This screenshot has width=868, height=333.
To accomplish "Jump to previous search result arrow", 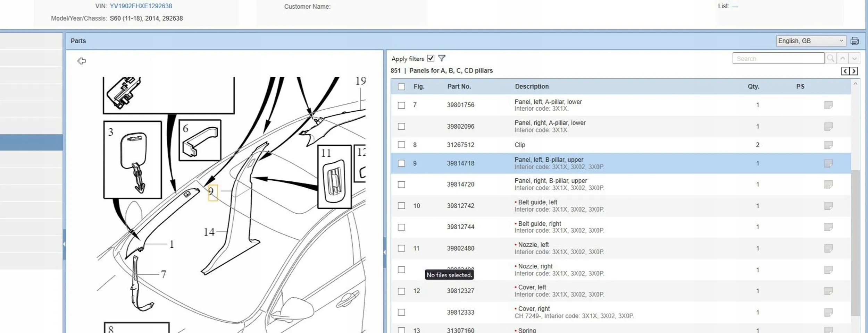I will pyautogui.click(x=843, y=58).
